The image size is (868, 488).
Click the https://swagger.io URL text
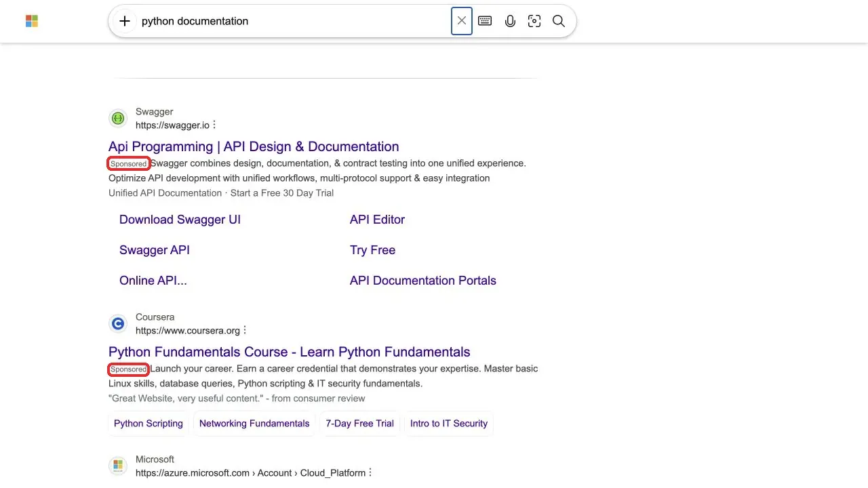(x=172, y=125)
